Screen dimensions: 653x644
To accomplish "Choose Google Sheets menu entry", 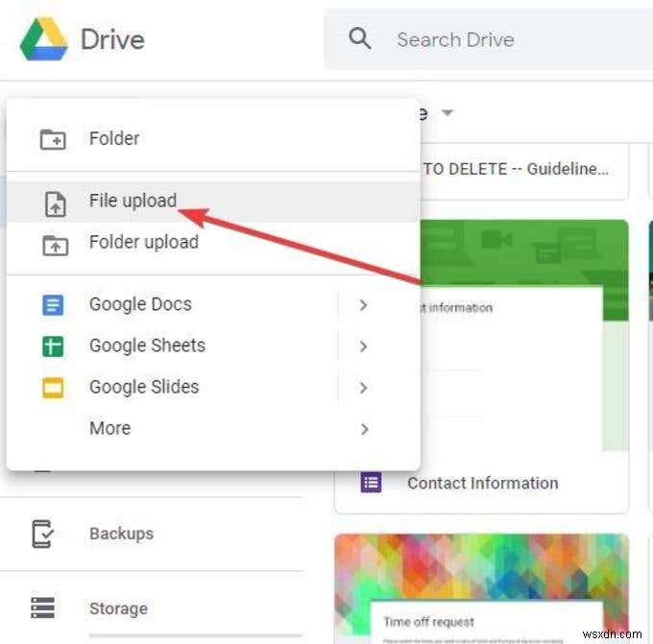I will 213,346.
